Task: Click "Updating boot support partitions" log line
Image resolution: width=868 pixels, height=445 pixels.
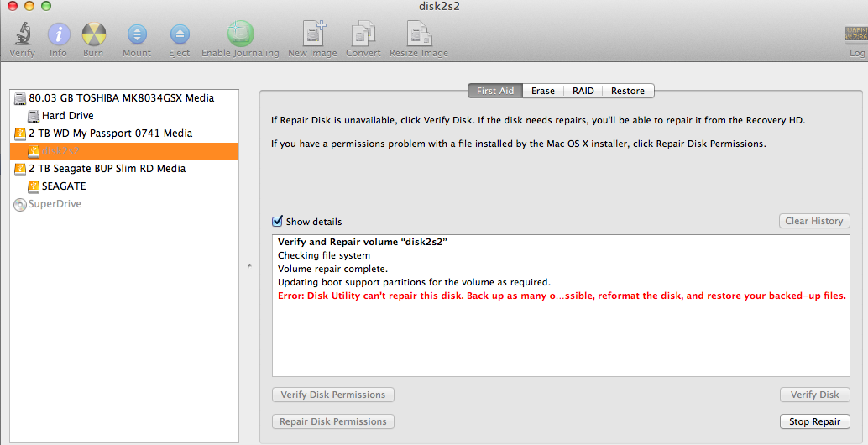Action: pyautogui.click(x=414, y=282)
